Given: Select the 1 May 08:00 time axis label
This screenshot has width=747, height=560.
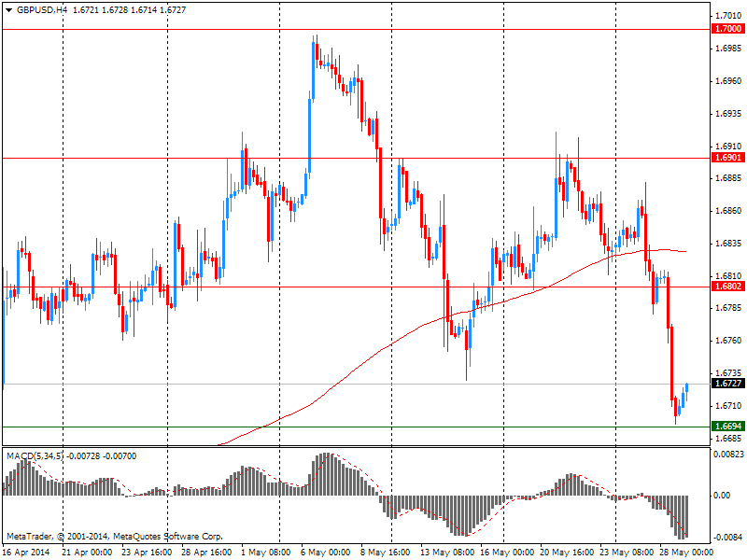Looking at the screenshot, I should point(266,553).
